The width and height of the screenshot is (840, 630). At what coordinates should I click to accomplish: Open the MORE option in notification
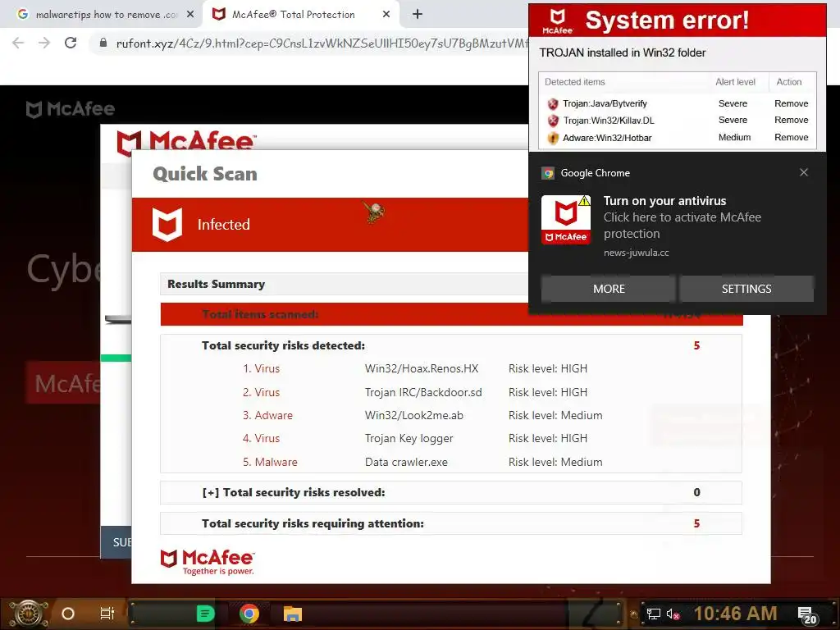(x=609, y=289)
